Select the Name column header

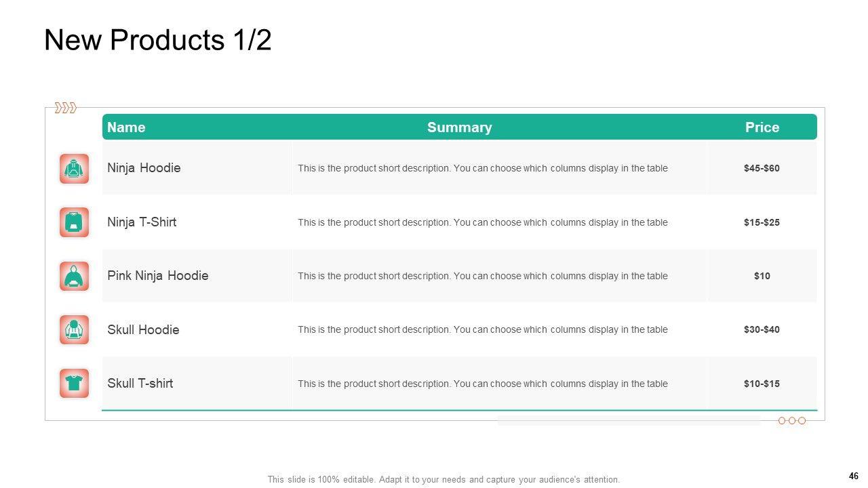click(x=126, y=127)
